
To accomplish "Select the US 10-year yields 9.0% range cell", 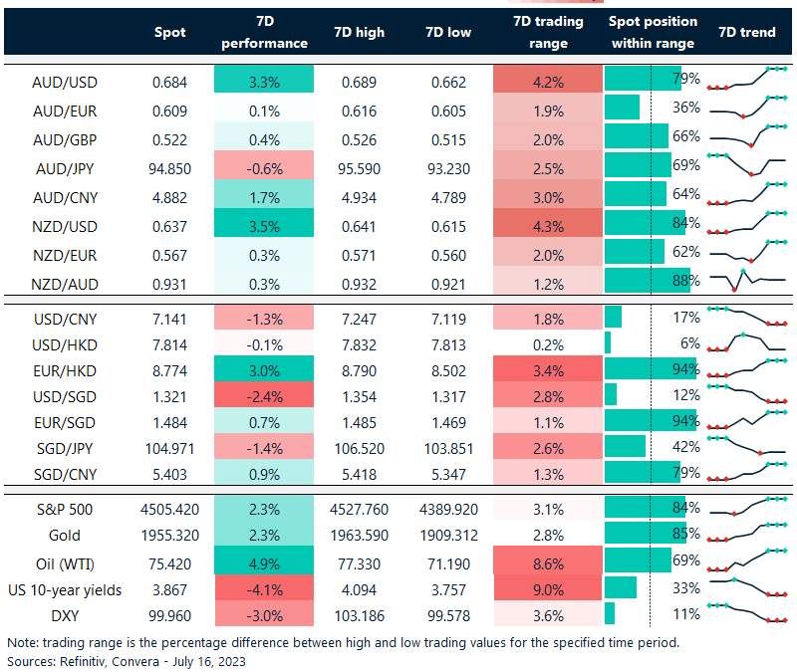I will [x=548, y=589].
